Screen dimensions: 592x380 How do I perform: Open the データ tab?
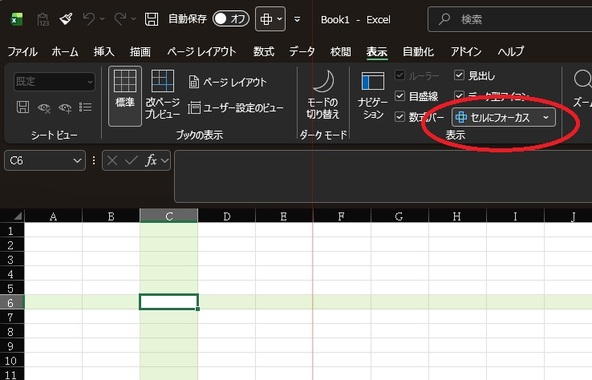tap(302, 52)
